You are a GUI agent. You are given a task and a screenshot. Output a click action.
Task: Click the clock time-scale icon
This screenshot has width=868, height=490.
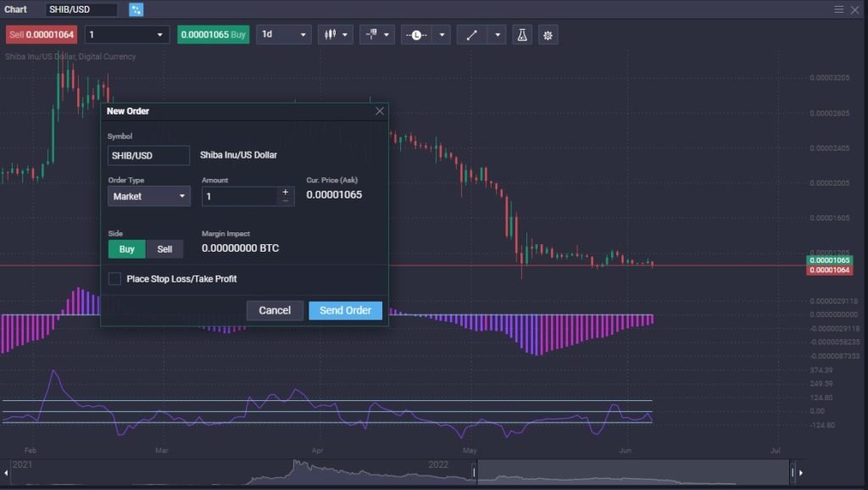(x=416, y=35)
